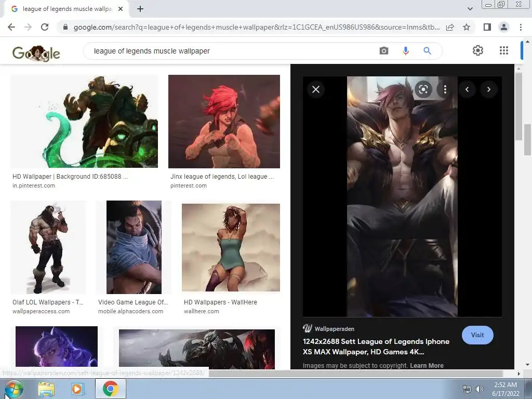Click in.pinterest.com source text
The image size is (532, 399).
coord(34,185)
